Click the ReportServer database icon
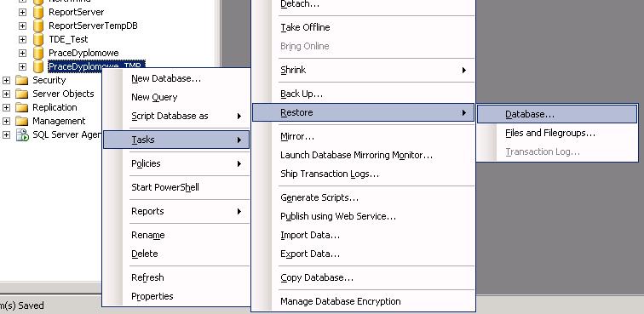The height and width of the screenshot is (314, 644). (38, 12)
